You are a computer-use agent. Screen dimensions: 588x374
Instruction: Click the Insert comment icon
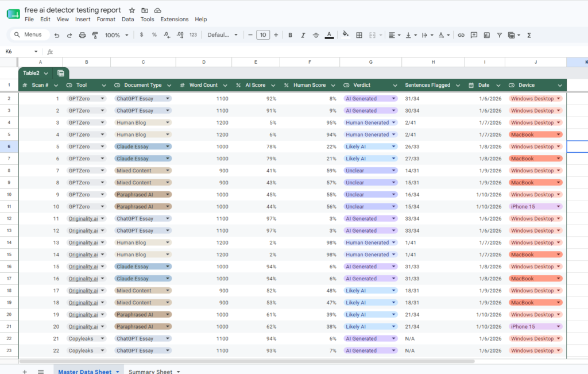[474, 35]
